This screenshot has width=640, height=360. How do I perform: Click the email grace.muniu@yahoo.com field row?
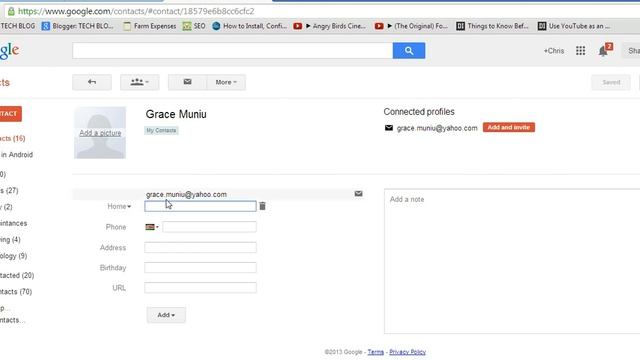(218, 194)
